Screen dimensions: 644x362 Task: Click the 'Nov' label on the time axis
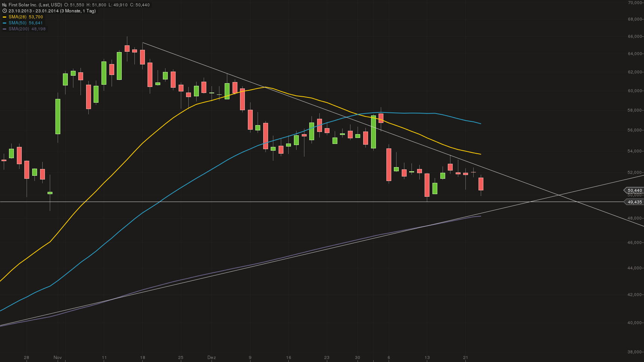(58, 358)
